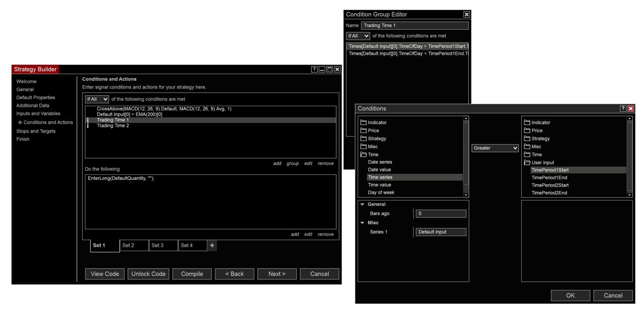This screenshot has height=326, width=644.
Task: Switch to Set 4 tab
Action: coord(193,246)
